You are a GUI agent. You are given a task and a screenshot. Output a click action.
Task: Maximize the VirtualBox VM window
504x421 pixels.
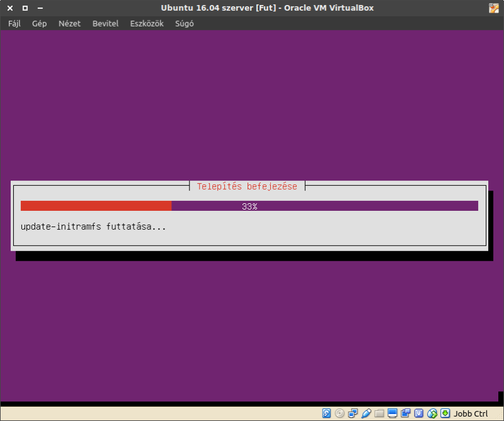pos(25,8)
